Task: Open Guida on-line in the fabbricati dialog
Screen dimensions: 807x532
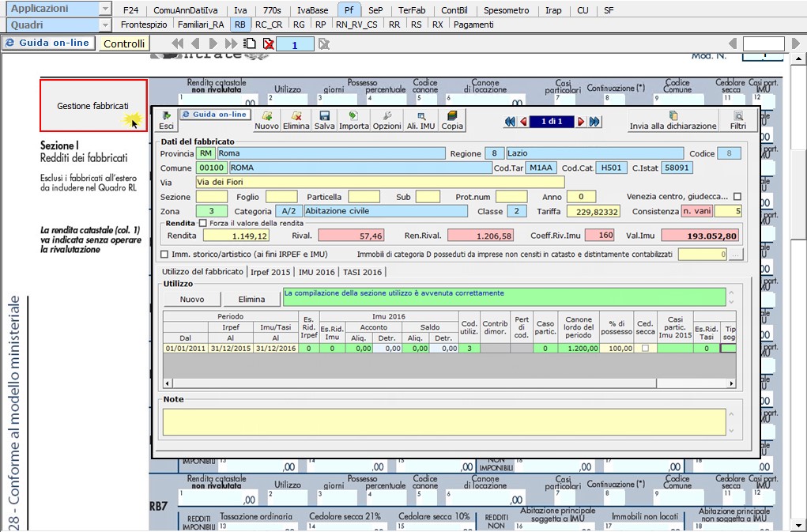Action: [x=215, y=114]
